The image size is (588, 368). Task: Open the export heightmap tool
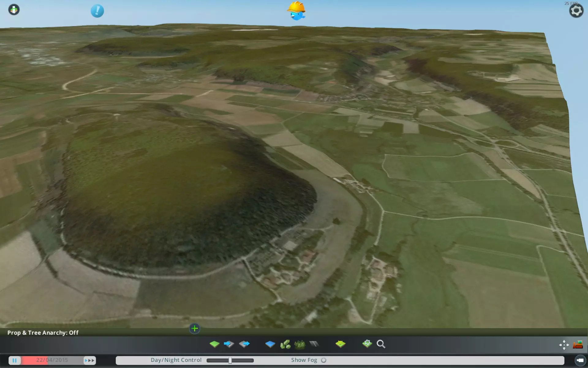(x=244, y=344)
